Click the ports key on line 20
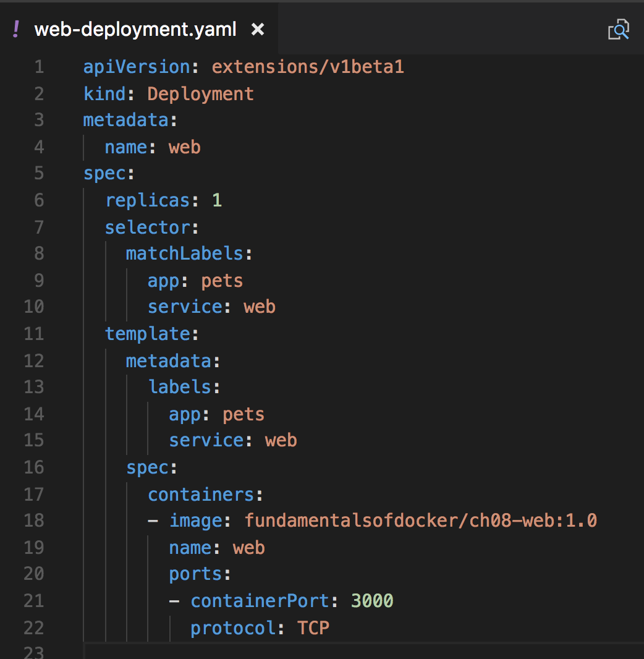644x659 pixels. 195,574
